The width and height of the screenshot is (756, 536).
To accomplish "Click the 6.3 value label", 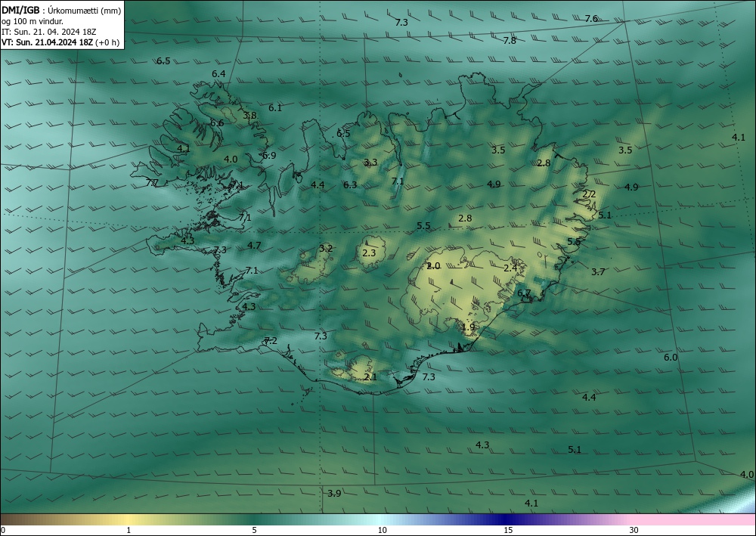I will 350,184.
